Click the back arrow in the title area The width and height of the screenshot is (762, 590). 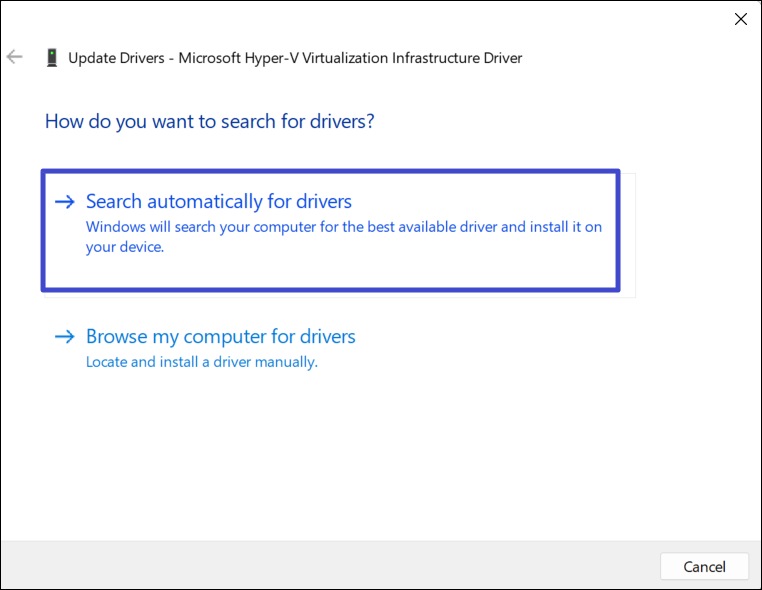pos(15,57)
